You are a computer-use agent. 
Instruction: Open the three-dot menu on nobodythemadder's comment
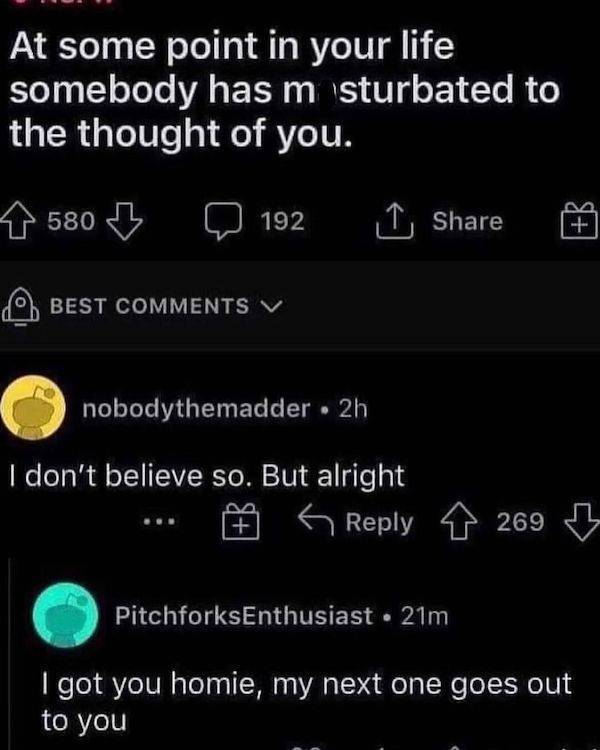point(159,521)
